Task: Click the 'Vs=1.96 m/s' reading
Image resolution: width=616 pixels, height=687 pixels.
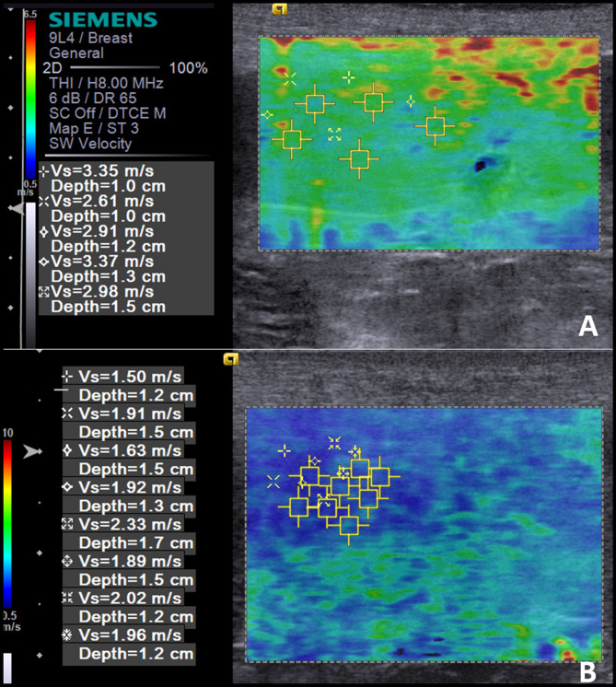Action: (x=130, y=635)
